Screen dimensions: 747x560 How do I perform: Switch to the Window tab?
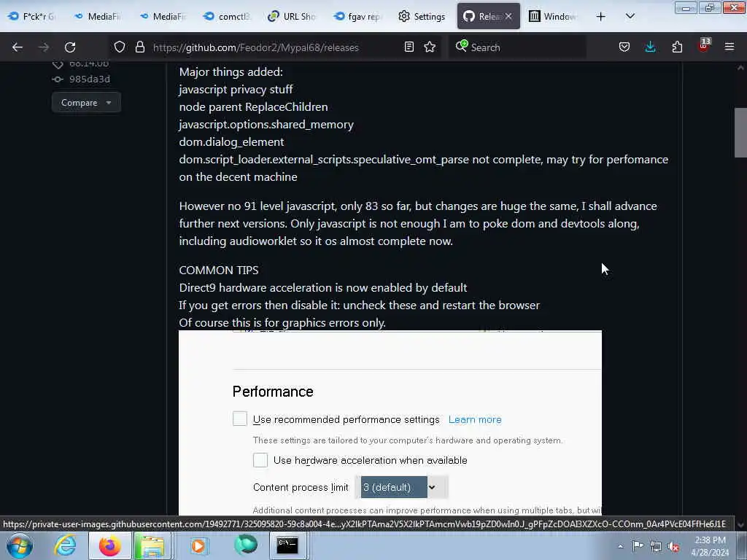553,17
